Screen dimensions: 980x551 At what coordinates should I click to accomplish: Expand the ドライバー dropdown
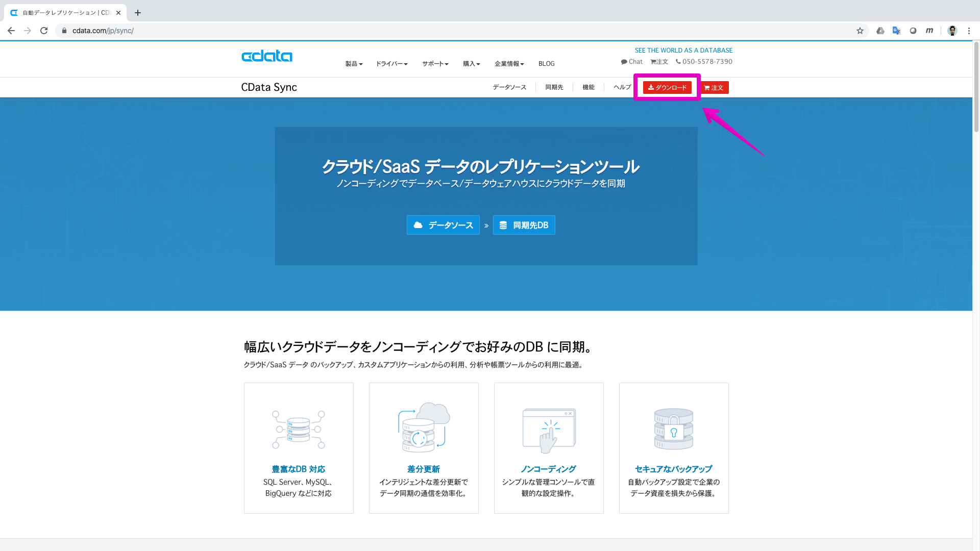(391, 63)
